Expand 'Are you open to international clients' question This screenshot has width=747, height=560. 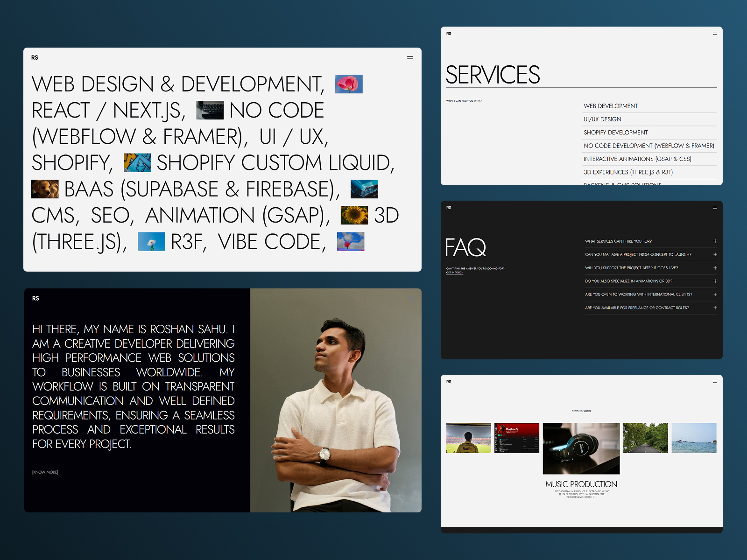(x=651, y=294)
